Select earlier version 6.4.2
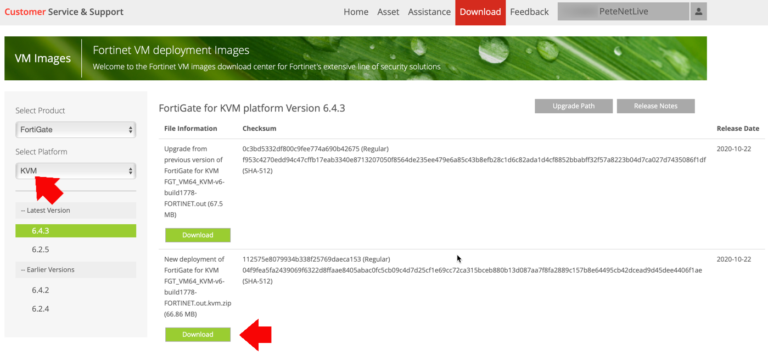768x360 pixels. 41,290
